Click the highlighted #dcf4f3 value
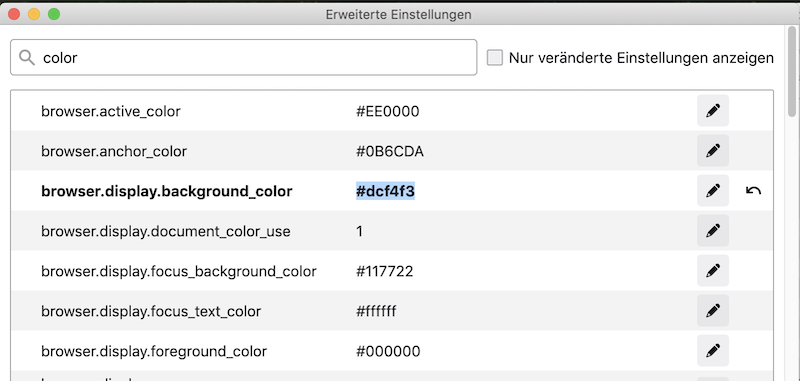This screenshot has width=800, height=381. (x=385, y=191)
